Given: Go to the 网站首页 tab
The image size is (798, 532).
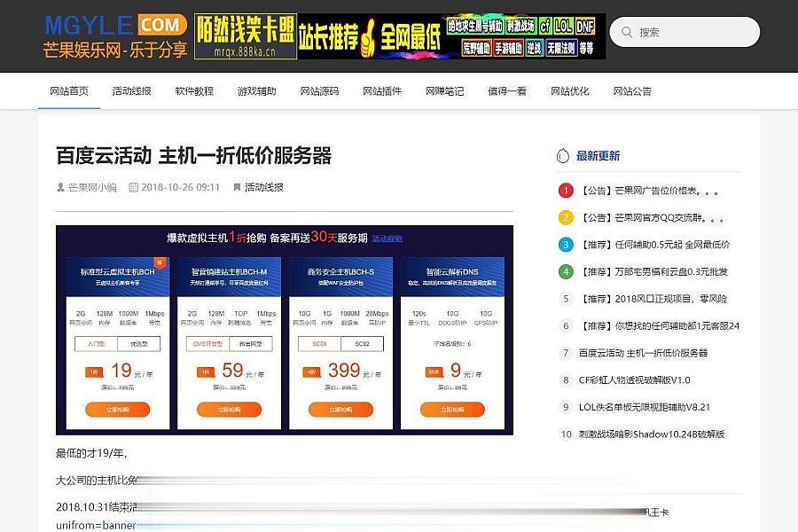Looking at the screenshot, I should (x=69, y=91).
